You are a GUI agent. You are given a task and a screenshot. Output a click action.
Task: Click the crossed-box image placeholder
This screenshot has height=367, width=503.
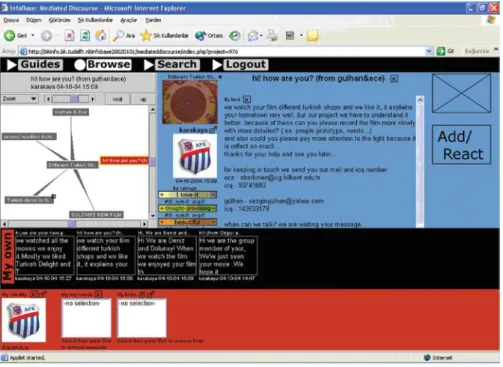(x=461, y=93)
